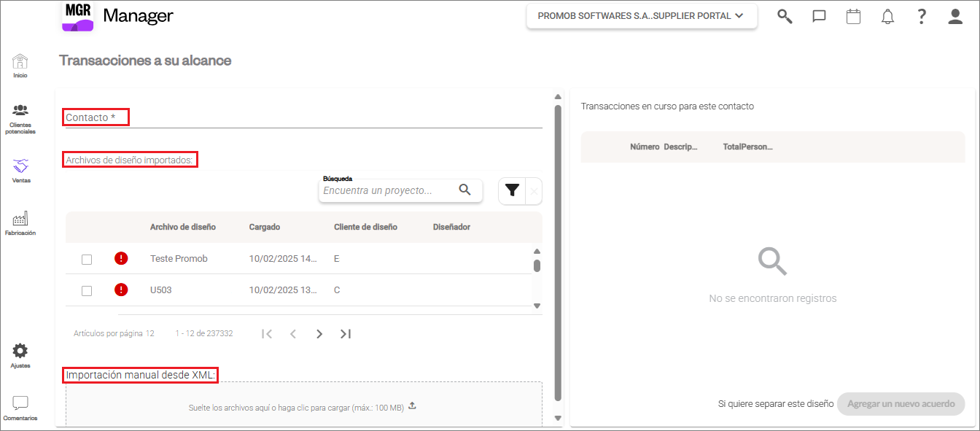980x431 pixels.
Task: Go to Fabricación in sidebar
Action: 20,224
